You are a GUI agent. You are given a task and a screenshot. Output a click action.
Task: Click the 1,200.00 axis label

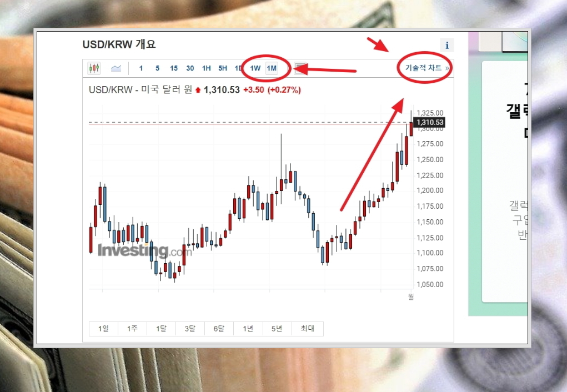pyautogui.click(x=430, y=190)
